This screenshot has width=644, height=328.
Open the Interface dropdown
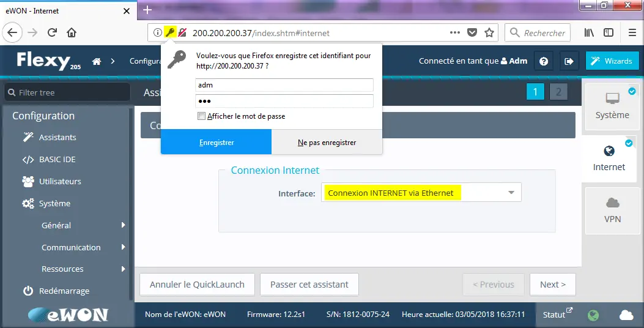[421, 192]
